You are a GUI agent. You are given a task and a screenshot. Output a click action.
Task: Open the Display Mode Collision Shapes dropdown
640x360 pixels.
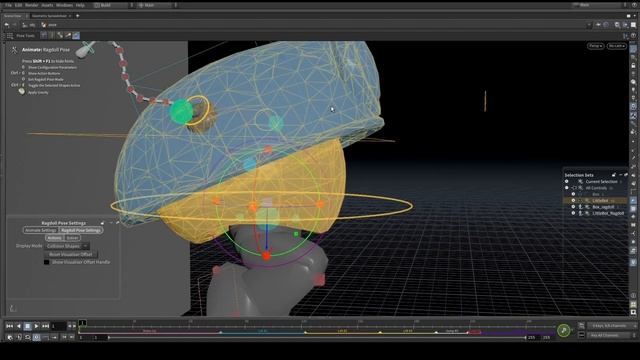[x=67, y=246]
